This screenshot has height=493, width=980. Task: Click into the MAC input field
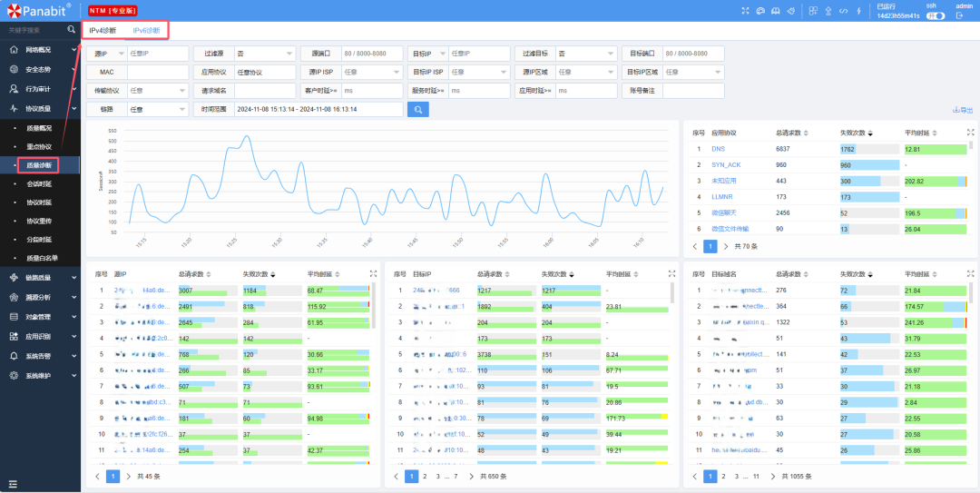coord(158,72)
